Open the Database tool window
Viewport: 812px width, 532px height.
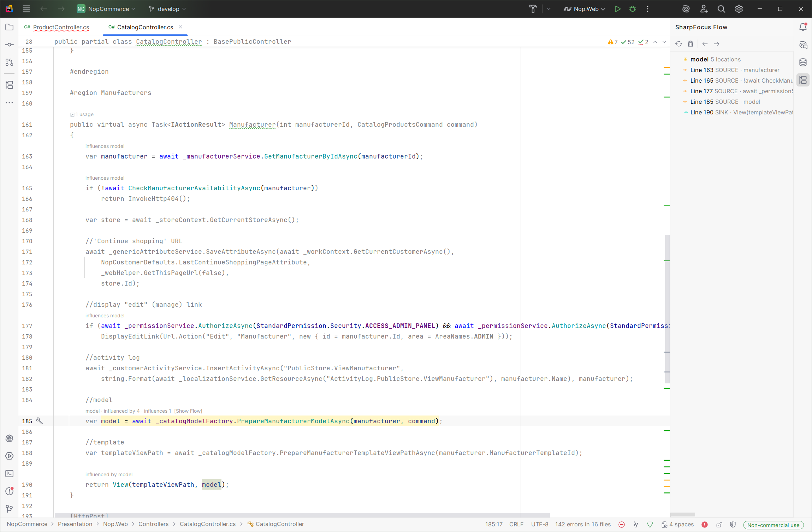pyautogui.click(x=803, y=62)
